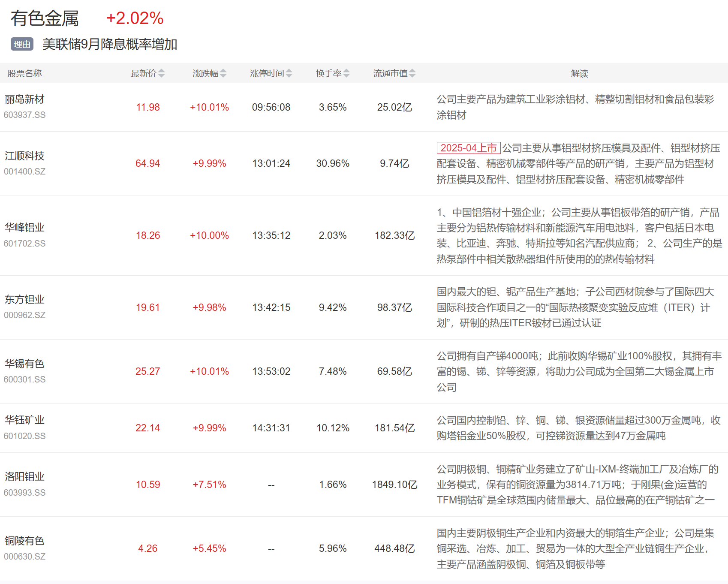
Task: Click the 2025-04上市 tag
Action: (x=469, y=148)
